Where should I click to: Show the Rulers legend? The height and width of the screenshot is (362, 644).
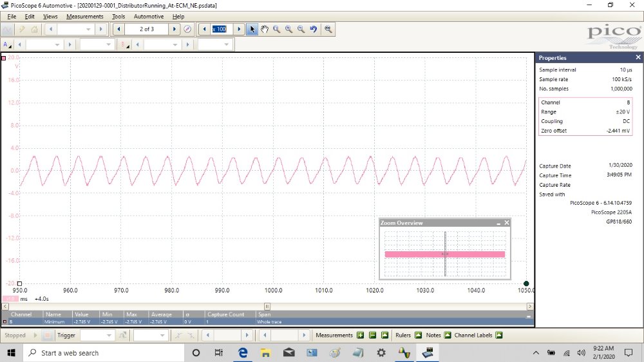[x=418, y=335]
